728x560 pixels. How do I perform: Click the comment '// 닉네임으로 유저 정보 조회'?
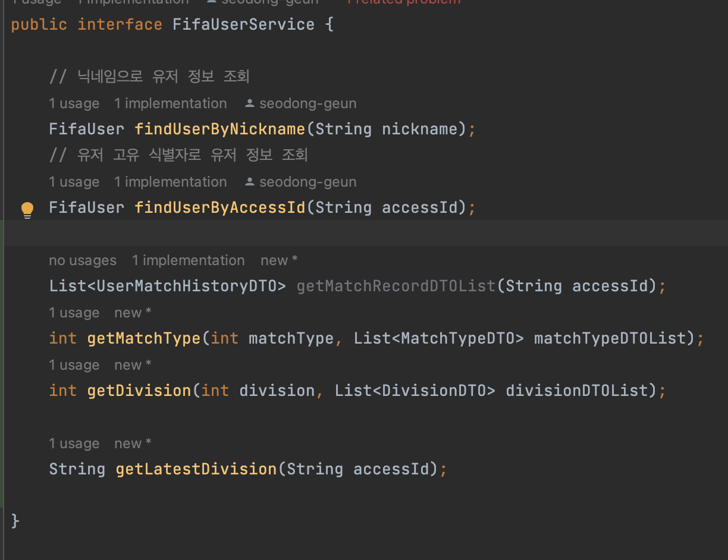point(149,77)
